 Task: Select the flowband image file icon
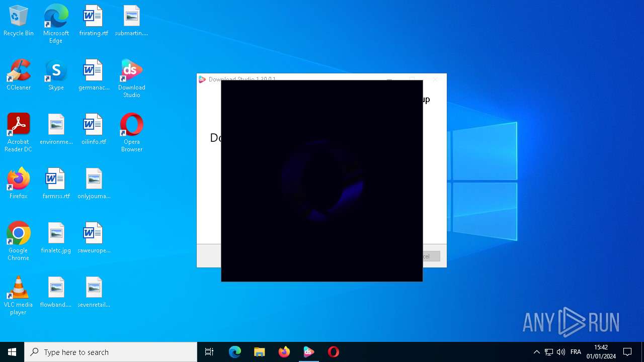click(x=56, y=293)
